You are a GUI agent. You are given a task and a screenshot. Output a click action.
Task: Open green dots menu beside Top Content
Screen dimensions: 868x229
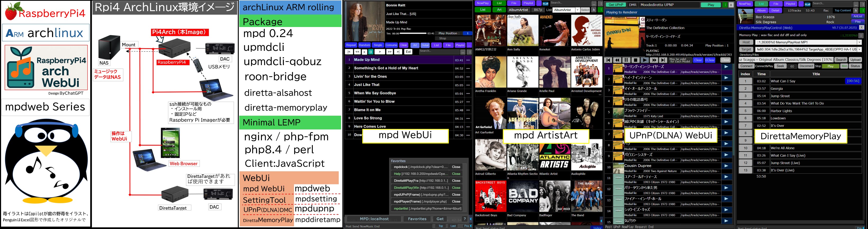coord(863,10)
